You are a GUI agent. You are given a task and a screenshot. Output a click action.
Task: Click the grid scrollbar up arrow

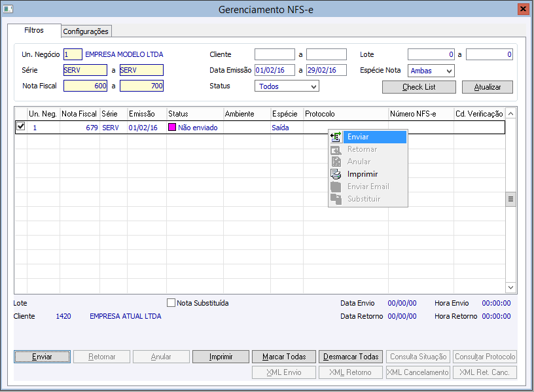point(511,114)
